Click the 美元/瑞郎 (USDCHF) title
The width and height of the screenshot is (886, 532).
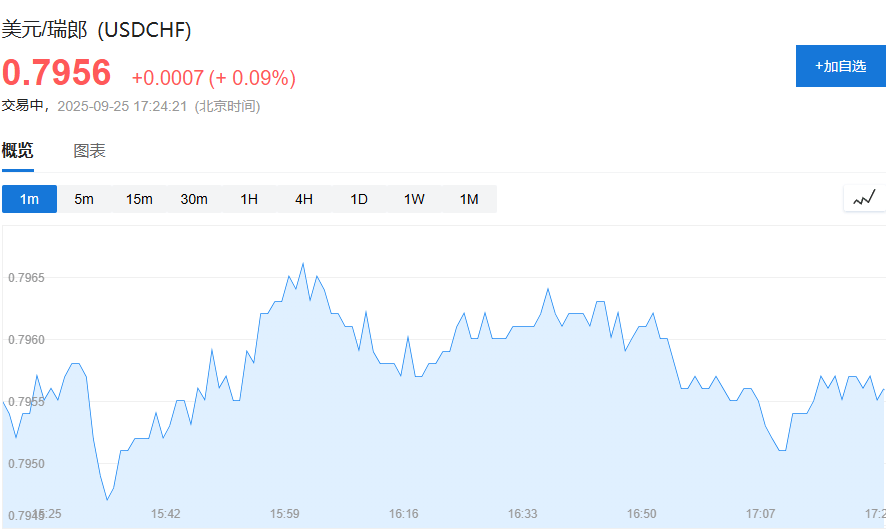(96, 30)
